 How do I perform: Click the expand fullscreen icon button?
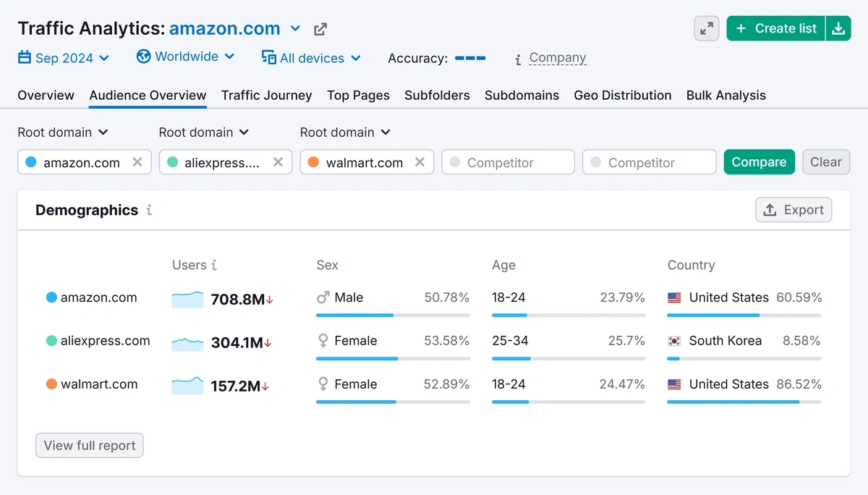pyautogui.click(x=707, y=28)
